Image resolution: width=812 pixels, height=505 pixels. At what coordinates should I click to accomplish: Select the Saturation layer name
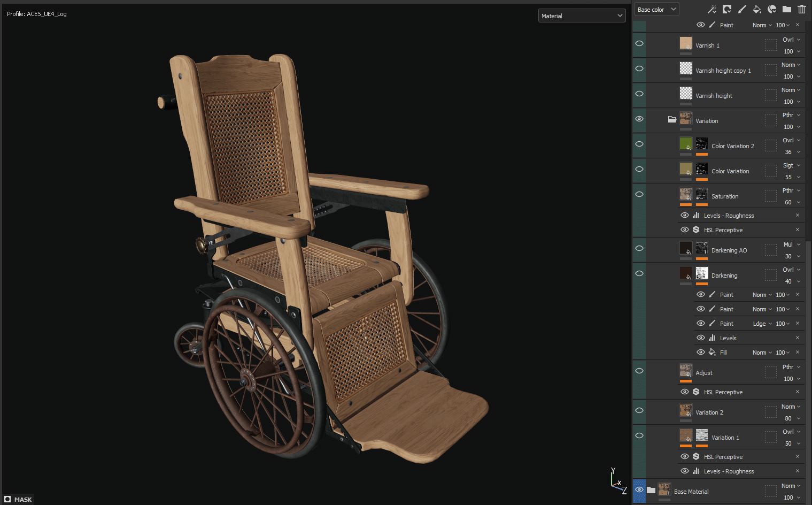725,196
